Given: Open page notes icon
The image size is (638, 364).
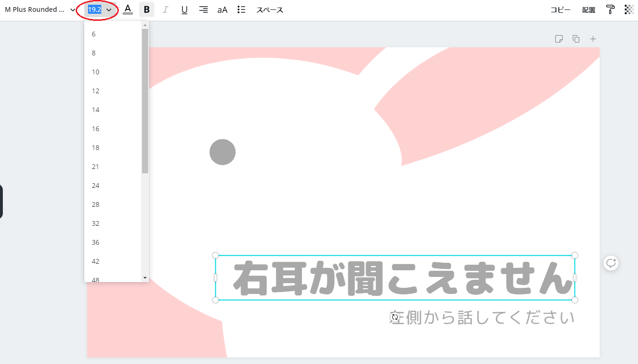Looking at the screenshot, I should (x=559, y=39).
